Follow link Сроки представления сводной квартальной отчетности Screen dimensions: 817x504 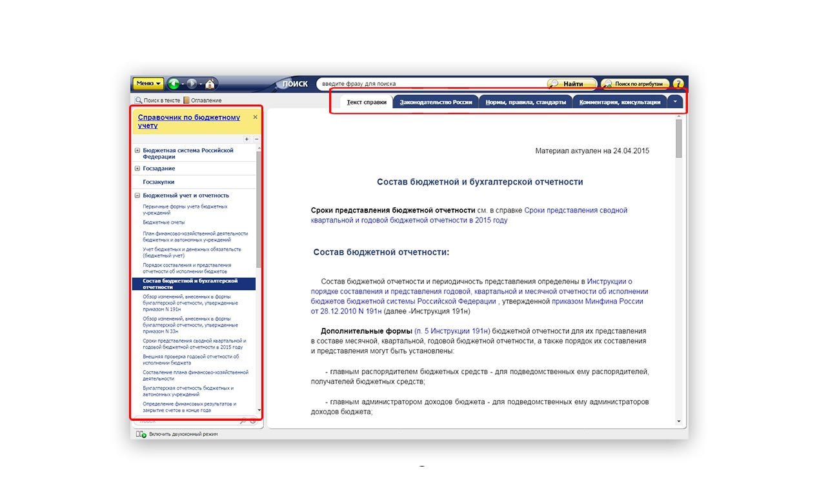coord(469,215)
